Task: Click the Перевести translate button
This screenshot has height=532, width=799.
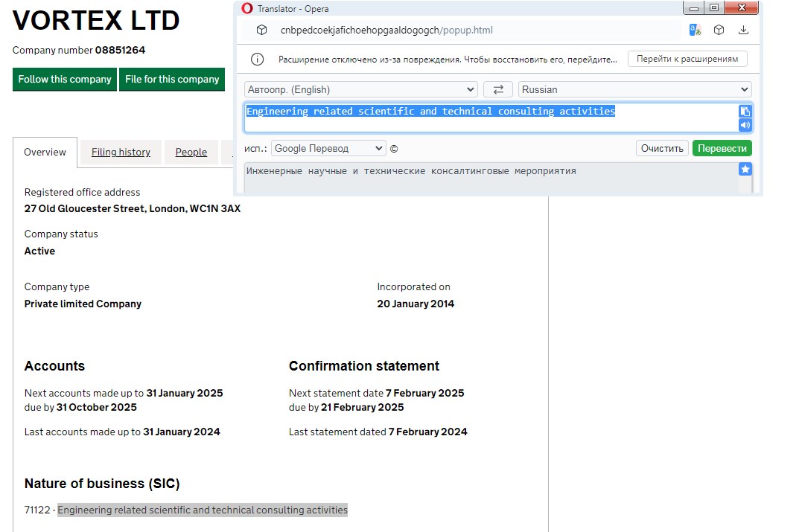Action: (x=722, y=148)
